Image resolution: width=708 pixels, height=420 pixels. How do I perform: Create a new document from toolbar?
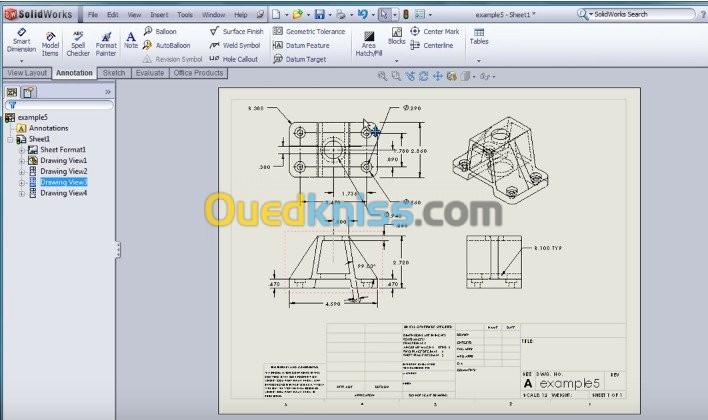click(276, 14)
